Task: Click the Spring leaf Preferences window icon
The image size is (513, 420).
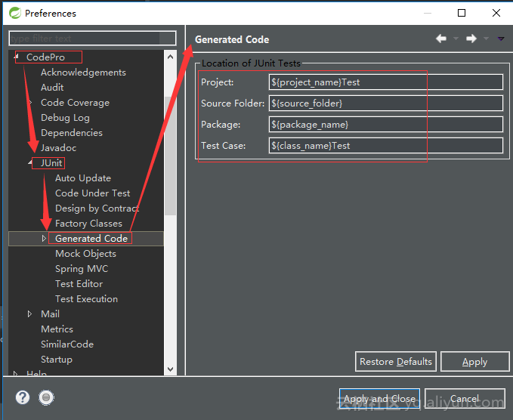Action: click(14, 13)
